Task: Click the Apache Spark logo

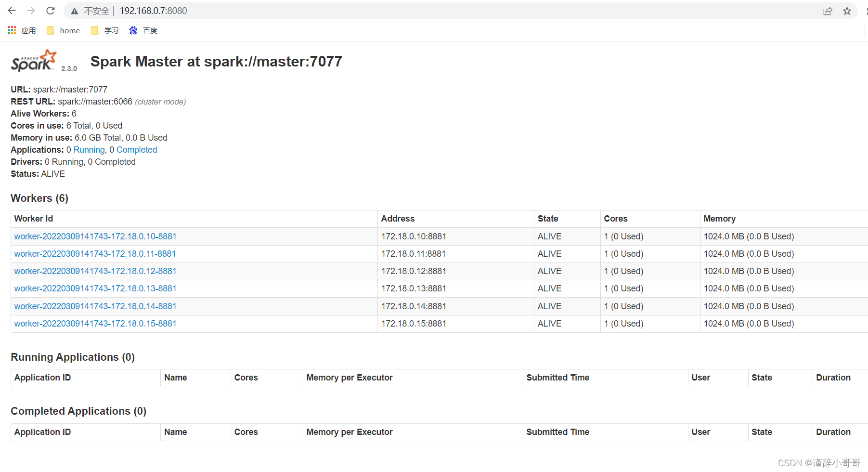Action: pyautogui.click(x=34, y=61)
